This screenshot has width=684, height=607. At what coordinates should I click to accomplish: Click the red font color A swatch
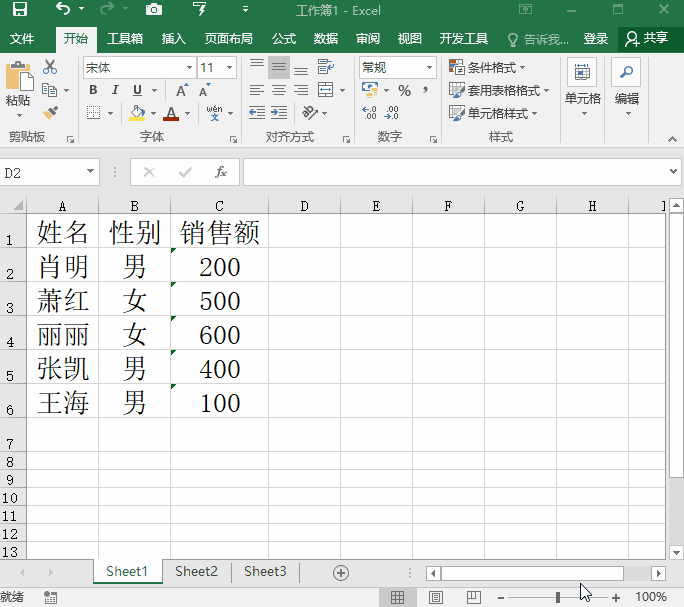(171, 113)
